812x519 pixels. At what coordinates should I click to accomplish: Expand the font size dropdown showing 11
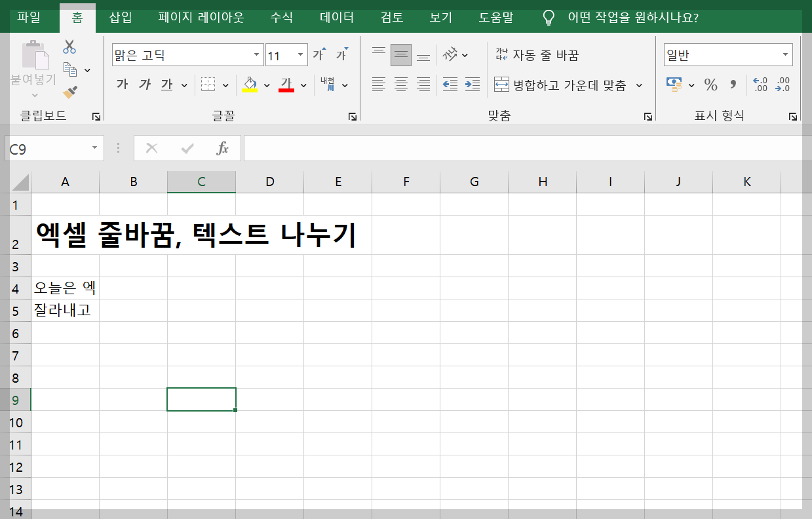301,54
